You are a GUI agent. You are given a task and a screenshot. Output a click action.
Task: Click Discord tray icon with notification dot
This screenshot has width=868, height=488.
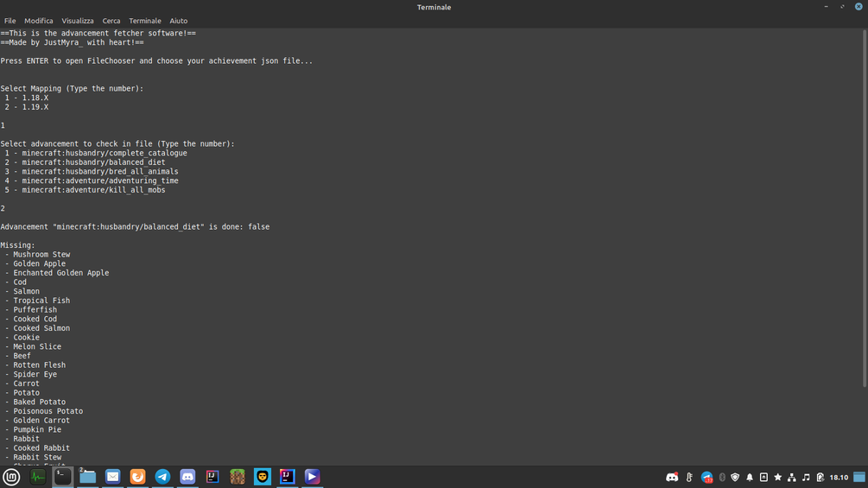coord(672,477)
